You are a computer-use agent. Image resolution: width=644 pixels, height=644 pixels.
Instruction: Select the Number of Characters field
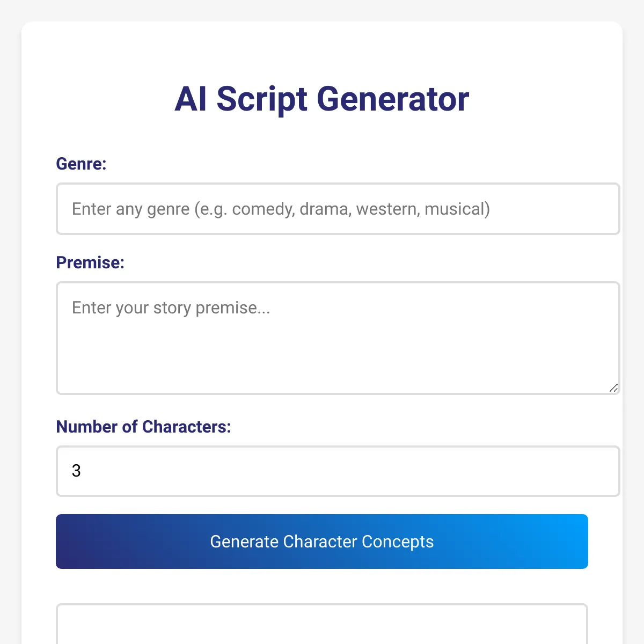pyautogui.click(x=338, y=471)
